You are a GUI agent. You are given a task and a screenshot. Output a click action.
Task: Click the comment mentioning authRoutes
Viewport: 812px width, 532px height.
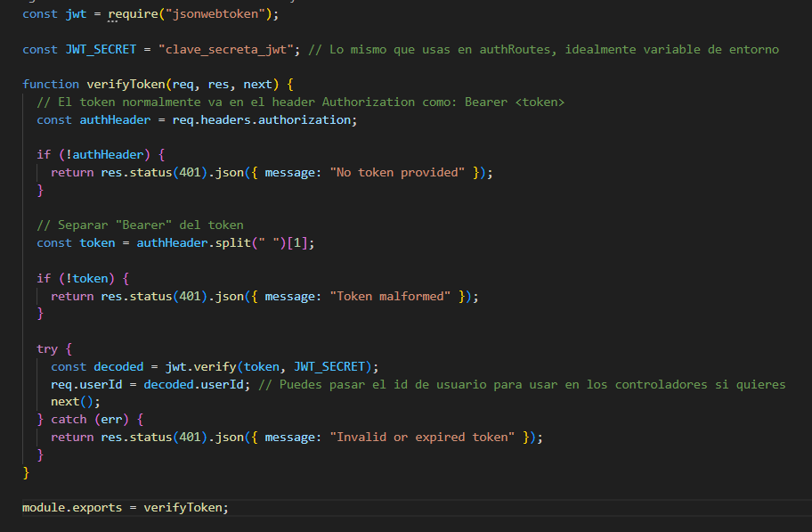[543, 49]
